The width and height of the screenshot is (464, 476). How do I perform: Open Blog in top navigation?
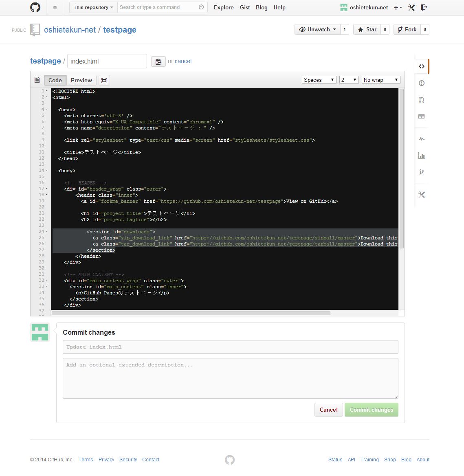(x=262, y=8)
